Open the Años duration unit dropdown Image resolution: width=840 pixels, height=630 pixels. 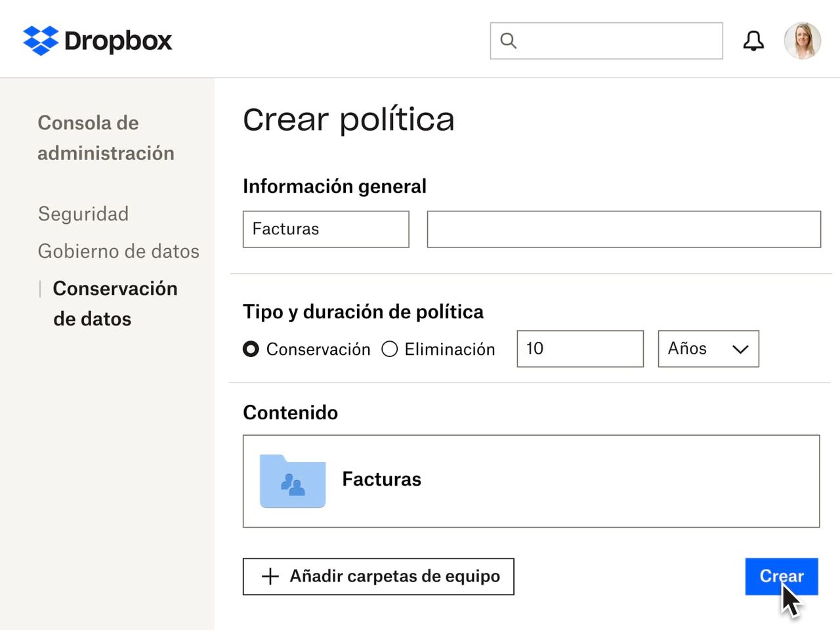[708, 348]
